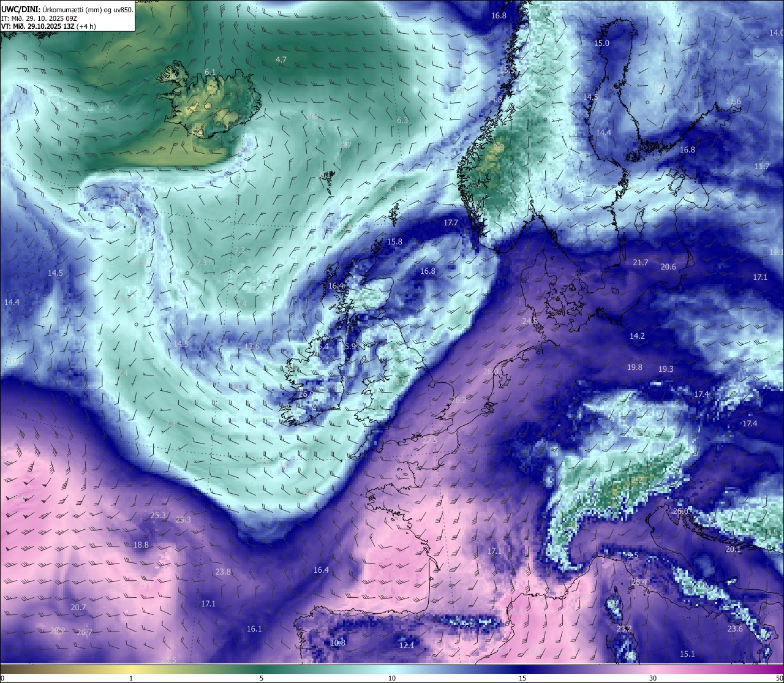Click the UWC/DINI Úrkomumætti map title

(x=67, y=10)
